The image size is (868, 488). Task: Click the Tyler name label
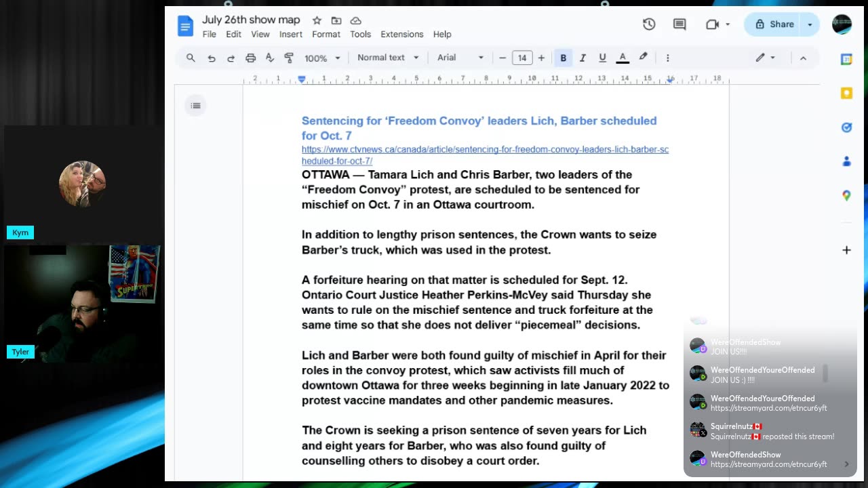coord(20,352)
